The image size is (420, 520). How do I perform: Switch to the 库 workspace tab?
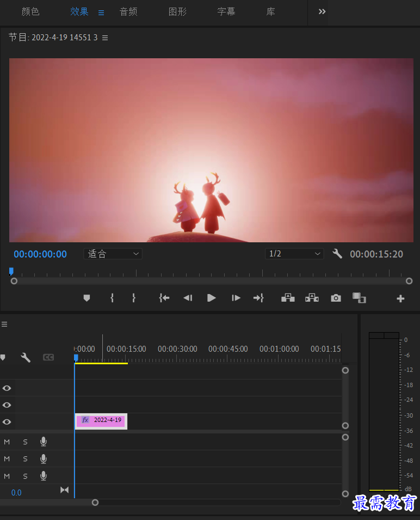click(x=270, y=12)
